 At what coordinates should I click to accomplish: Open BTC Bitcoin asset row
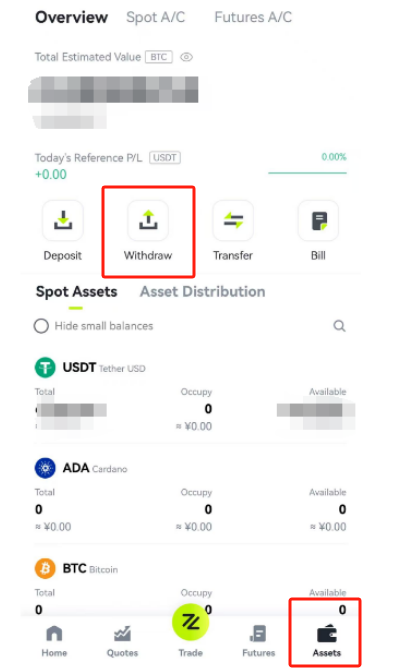click(x=191, y=586)
